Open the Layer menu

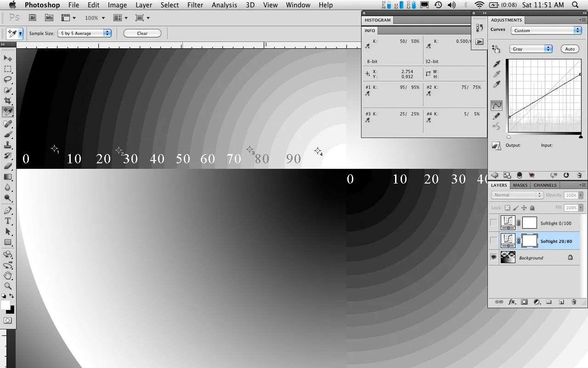(x=144, y=5)
